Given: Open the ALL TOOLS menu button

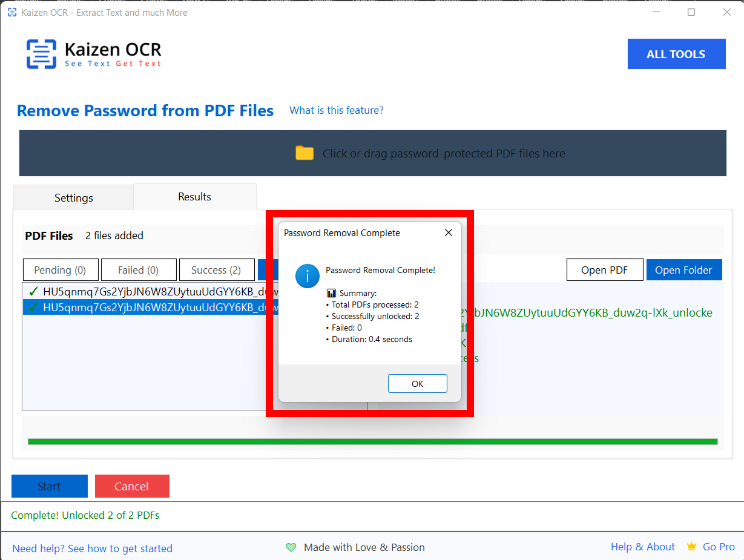Looking at the screenshot, I should 676,54.
